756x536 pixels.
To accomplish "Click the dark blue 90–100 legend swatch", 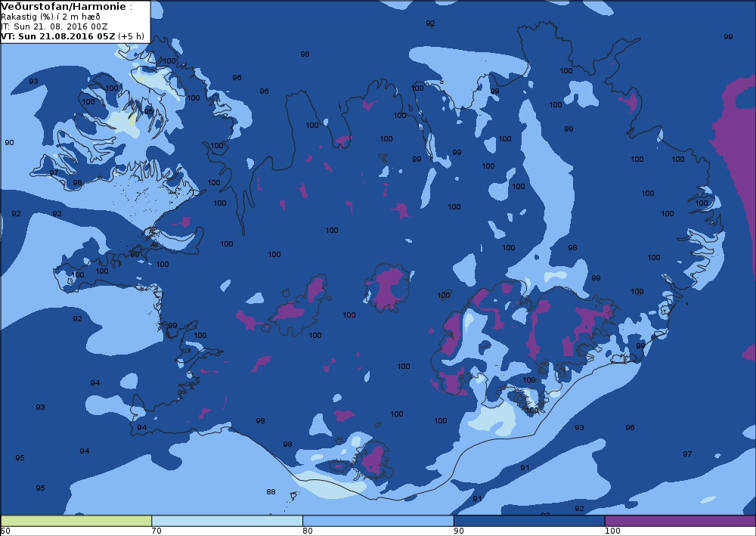I will click(x=529, y=521).
